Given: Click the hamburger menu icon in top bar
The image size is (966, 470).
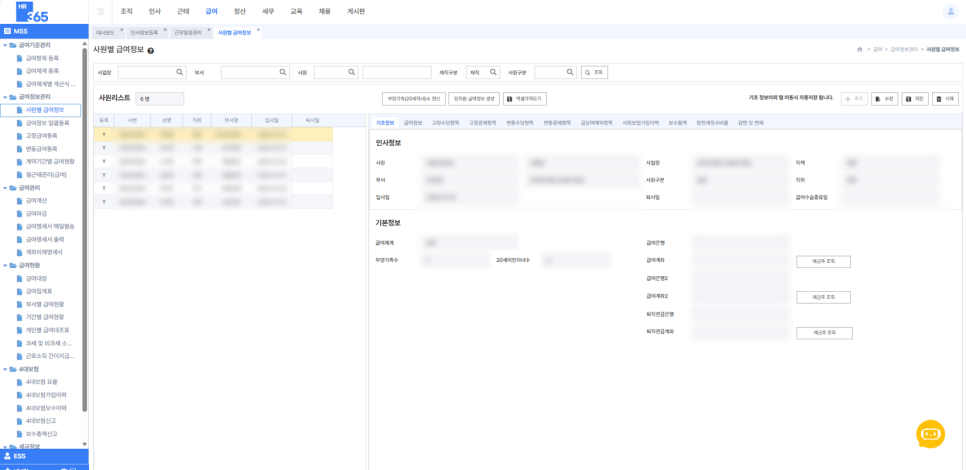Looking at the screenshot, I should click(x=100, y=12).
